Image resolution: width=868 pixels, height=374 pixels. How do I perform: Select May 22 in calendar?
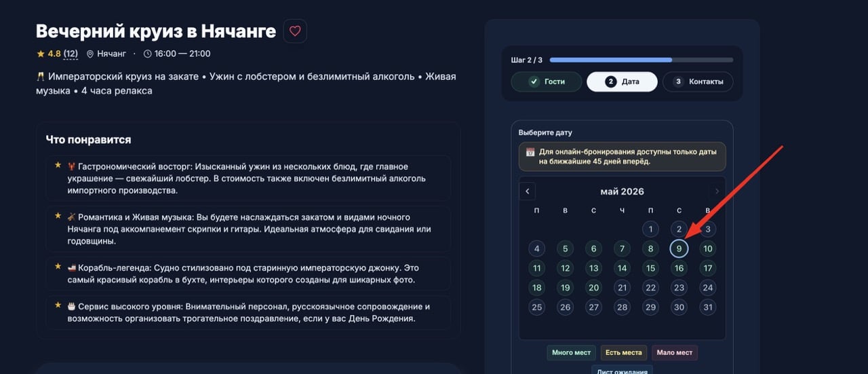(x=650, y=288)
